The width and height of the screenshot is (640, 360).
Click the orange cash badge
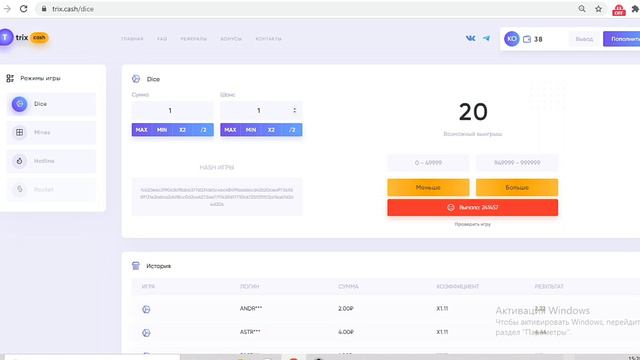point(39,38)
